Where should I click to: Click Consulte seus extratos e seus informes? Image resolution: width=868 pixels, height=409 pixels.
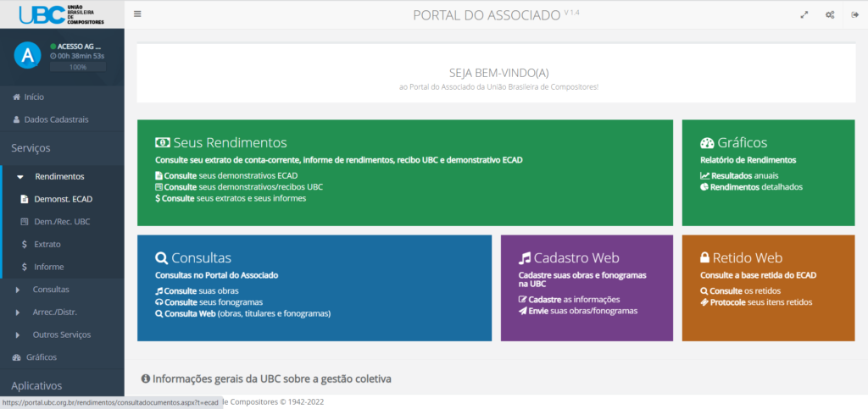coord(231,198)
